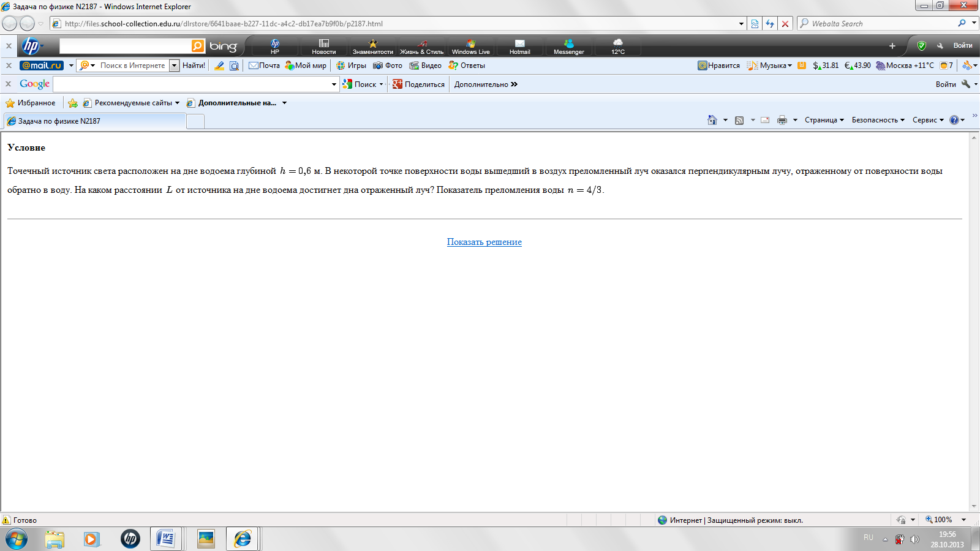Click the highlighter pencil icon
Screen dimensions: 980x551
pyautogui.click(x=219, y=66)
